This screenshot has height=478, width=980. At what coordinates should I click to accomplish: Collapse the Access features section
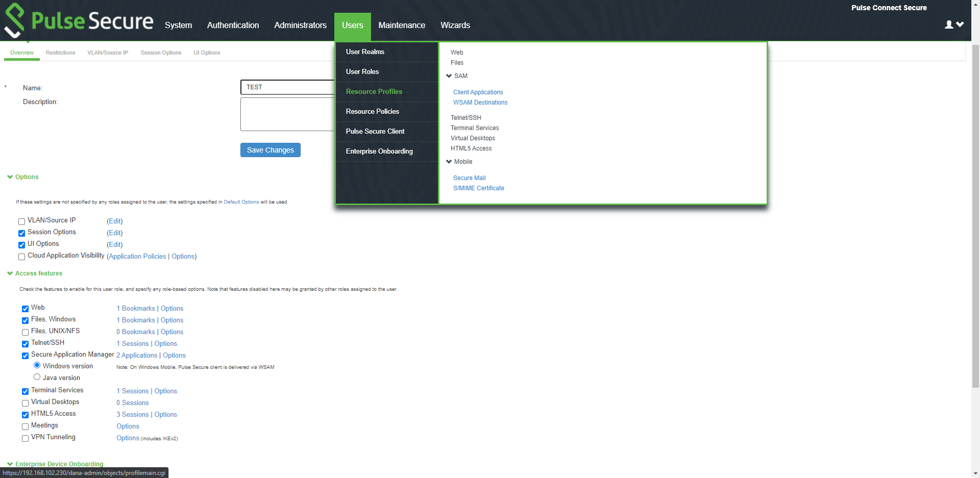tap(35, 273)
